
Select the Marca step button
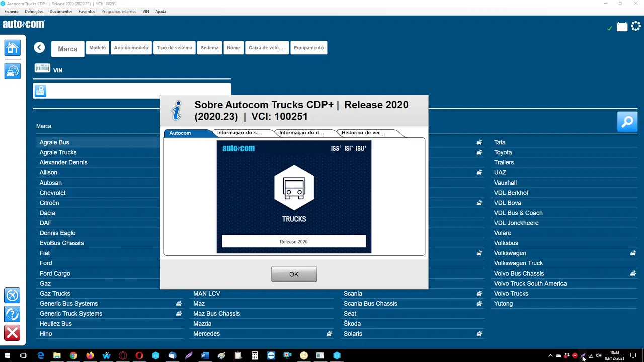pyautogui.click(x=67, y=49)
